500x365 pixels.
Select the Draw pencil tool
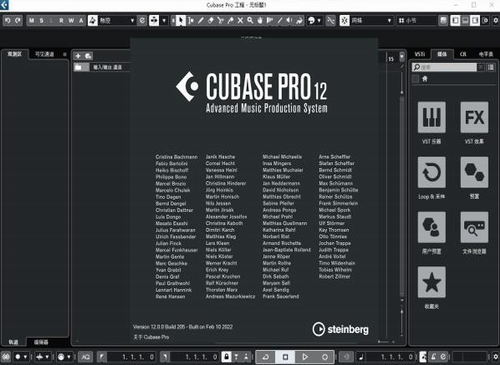pyautogui.click(x=201, y=21)
